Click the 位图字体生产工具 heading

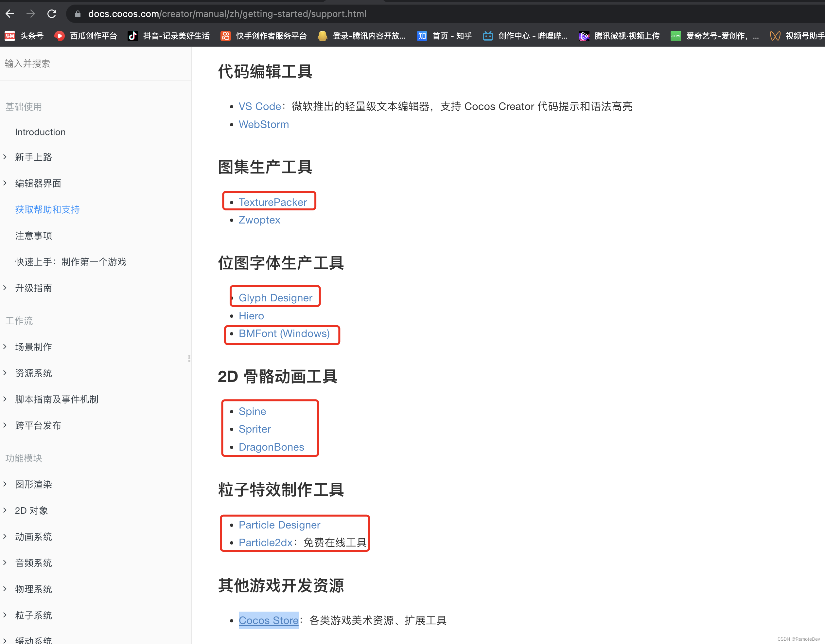tap(281, 263)
